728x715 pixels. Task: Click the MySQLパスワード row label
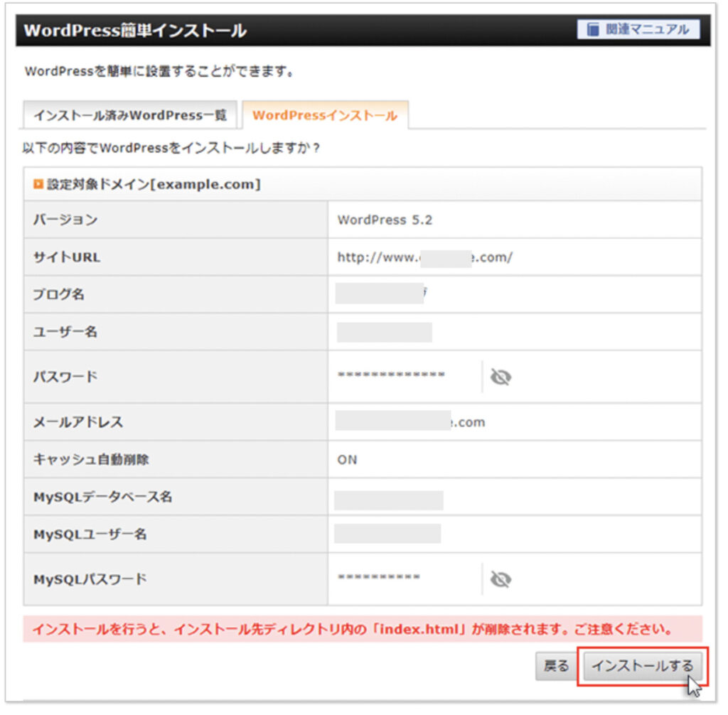click(x=90, y=579)
